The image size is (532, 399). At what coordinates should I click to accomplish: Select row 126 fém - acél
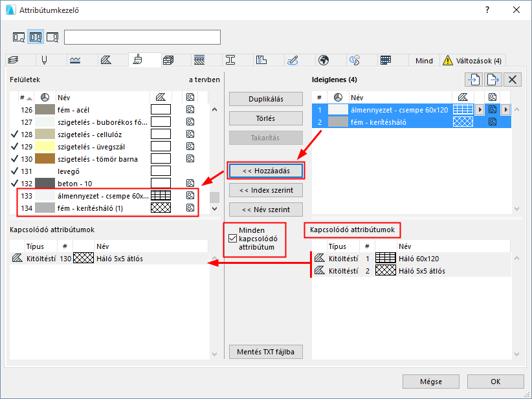(109, 110)
